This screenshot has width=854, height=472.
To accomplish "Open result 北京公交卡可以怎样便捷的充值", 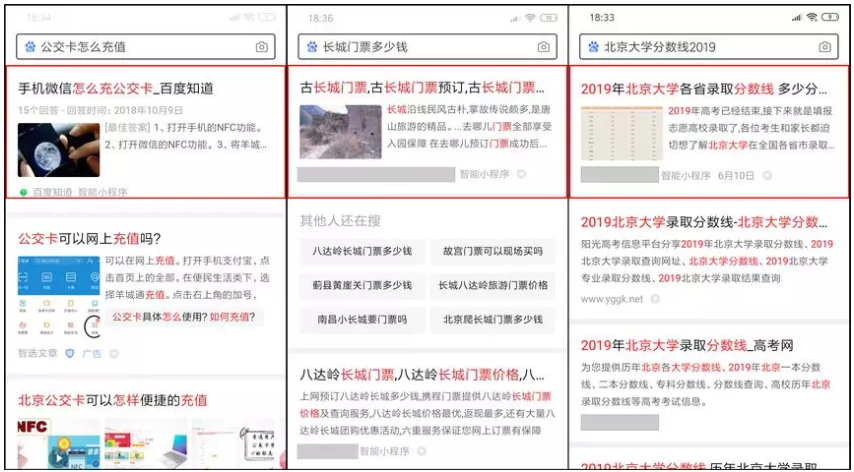I will (x=113, y=400).
